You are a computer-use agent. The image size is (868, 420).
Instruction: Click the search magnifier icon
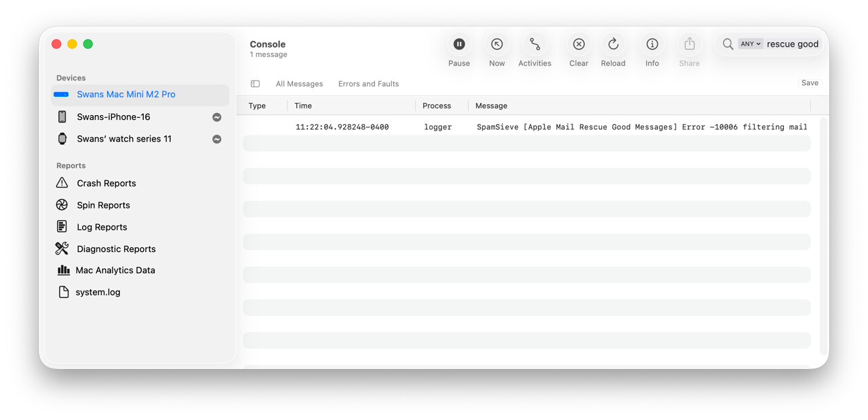[728, 44]
